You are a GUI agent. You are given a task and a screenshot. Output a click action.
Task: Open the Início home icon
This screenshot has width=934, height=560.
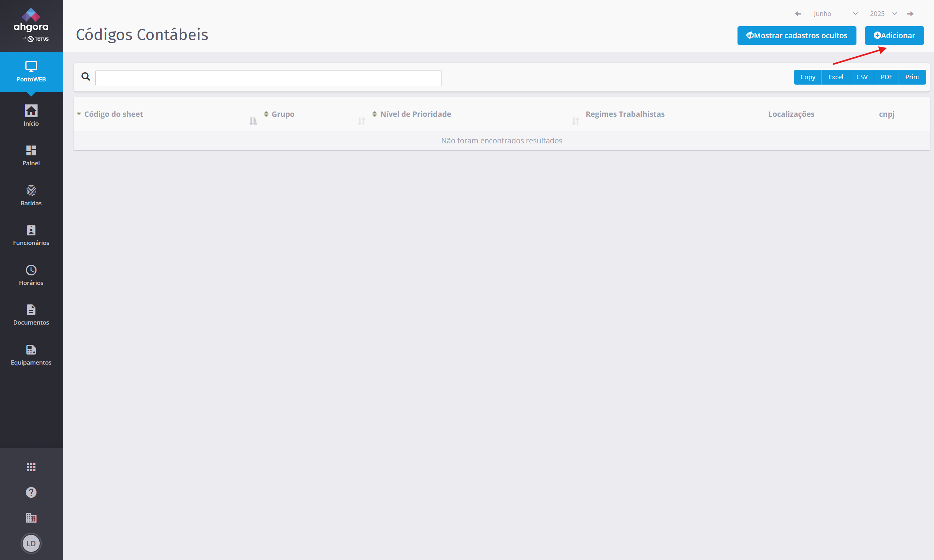(31, 111)
